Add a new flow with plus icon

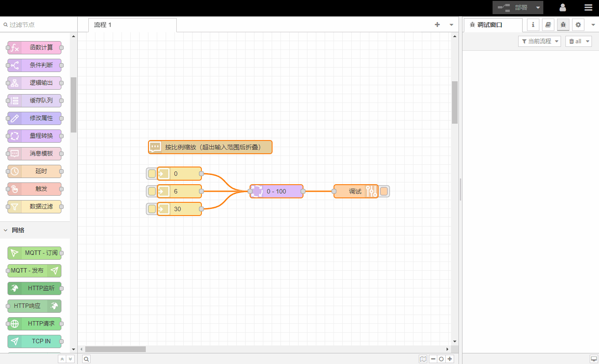[437, 25]
